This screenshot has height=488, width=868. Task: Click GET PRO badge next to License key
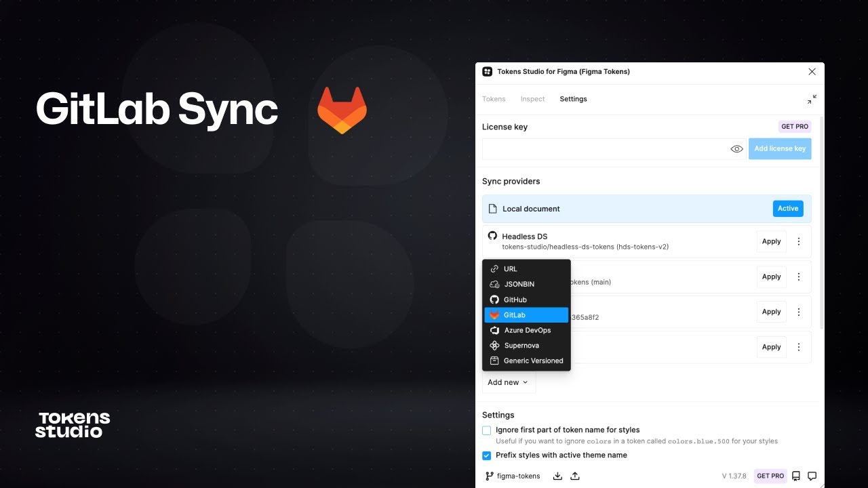coord(795,127)
